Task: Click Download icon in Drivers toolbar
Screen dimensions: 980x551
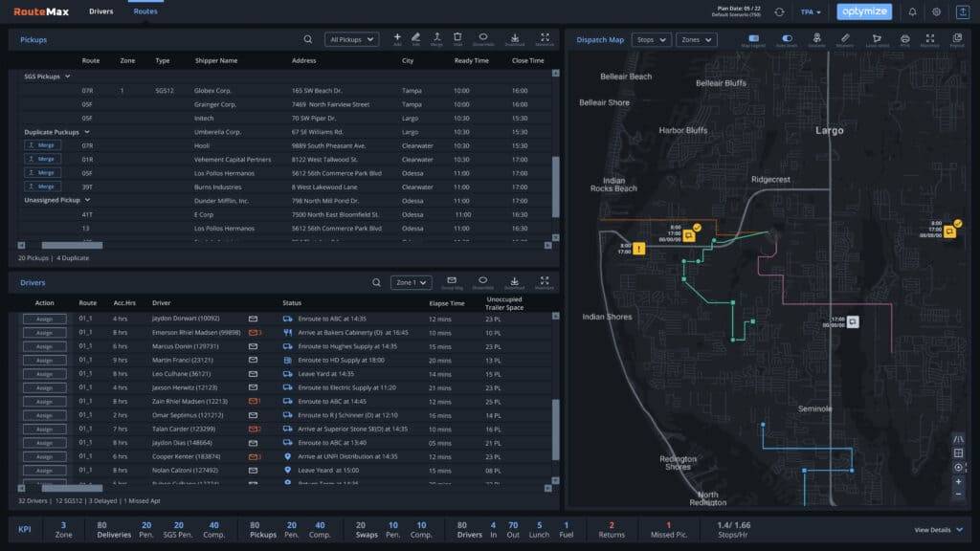Action: click(x=514, y=283)
